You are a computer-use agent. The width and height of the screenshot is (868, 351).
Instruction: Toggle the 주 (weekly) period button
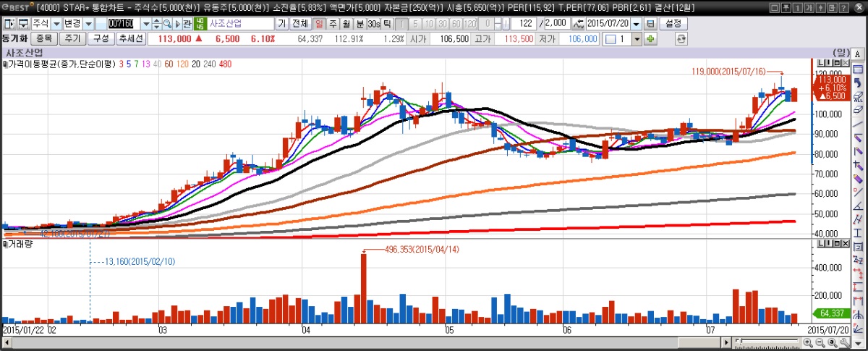click(333, 23)
